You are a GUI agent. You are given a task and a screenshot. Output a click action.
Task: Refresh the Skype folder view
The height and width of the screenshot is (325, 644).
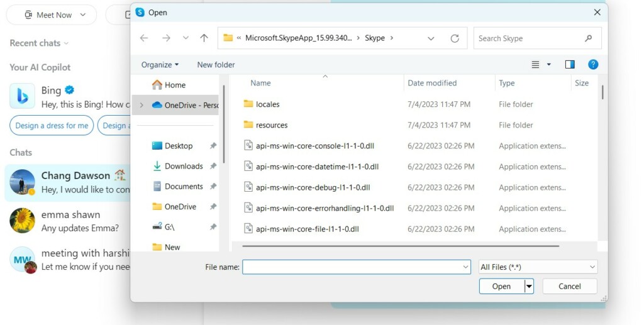(455, 38)
